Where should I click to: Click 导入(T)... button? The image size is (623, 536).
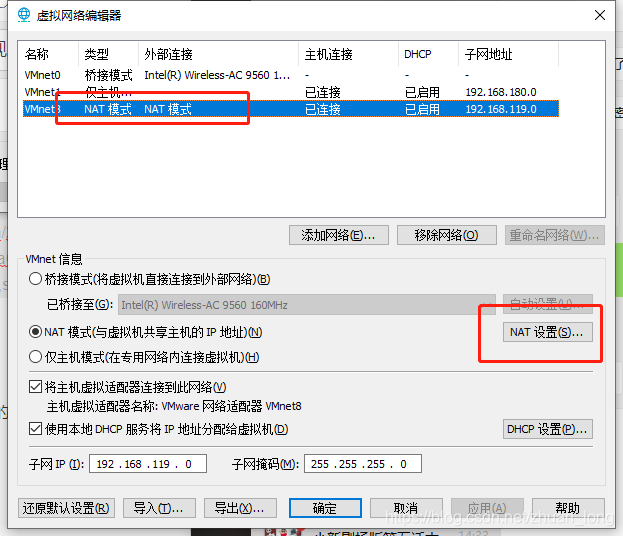coord(159,508)
